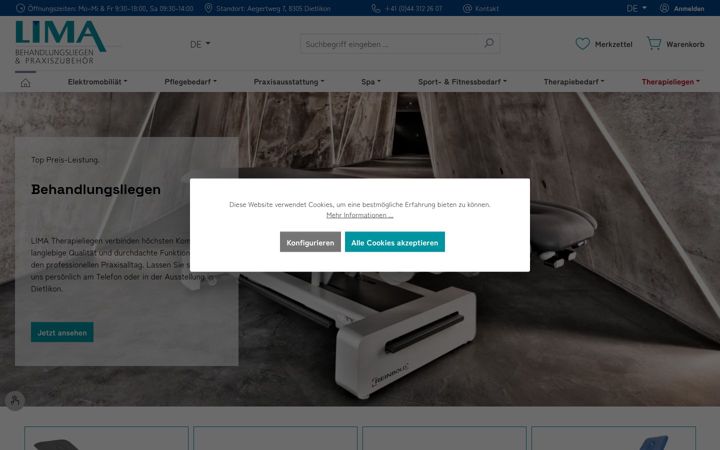The width and height of the screenshot is (720, 450).
Task: Open DE language dropdown in top bar
Action: pyautogui.click(x=636, y=8)
